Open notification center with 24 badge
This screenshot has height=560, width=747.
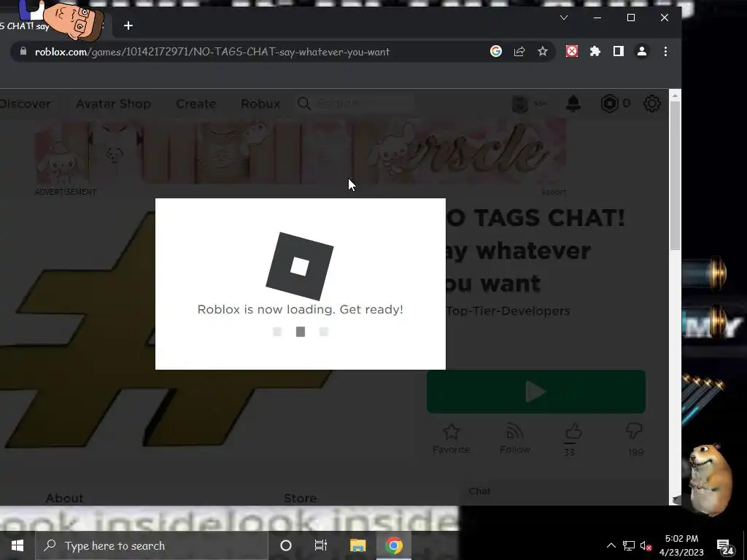tap(724, 547)
